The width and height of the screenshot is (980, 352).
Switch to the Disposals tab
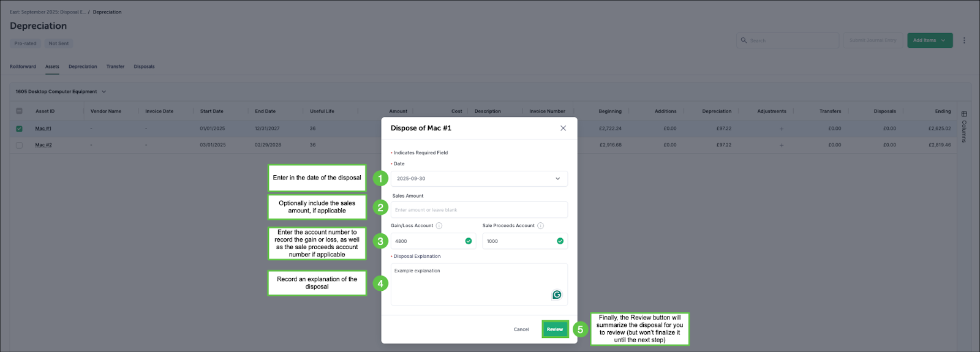pyautogui.click(x=144, y=67)
